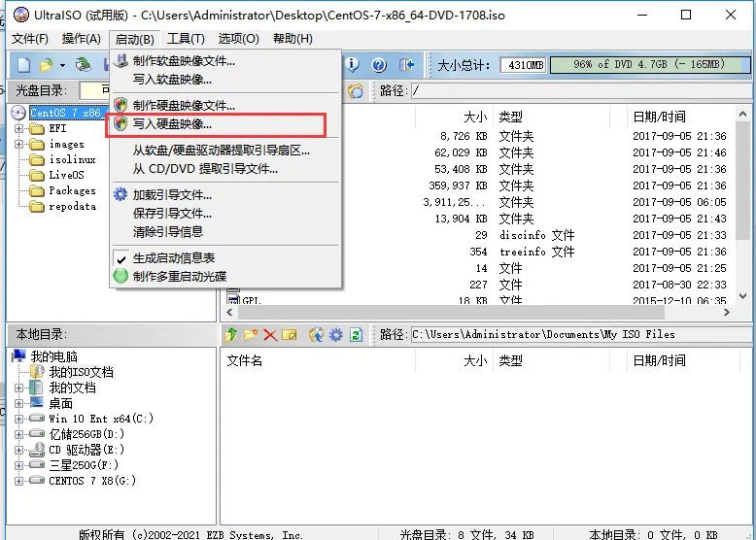Expand the CD 驱动器(E:) node

click(18, 450)
